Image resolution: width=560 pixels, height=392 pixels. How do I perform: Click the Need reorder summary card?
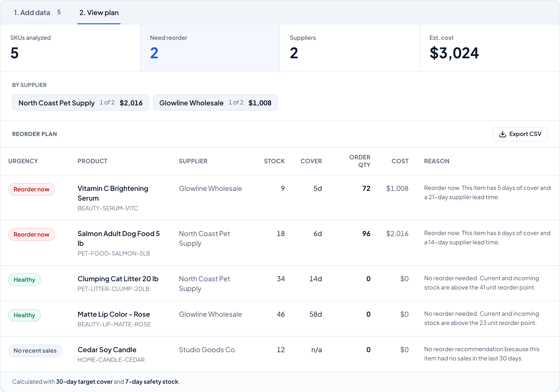pos(210,48)
